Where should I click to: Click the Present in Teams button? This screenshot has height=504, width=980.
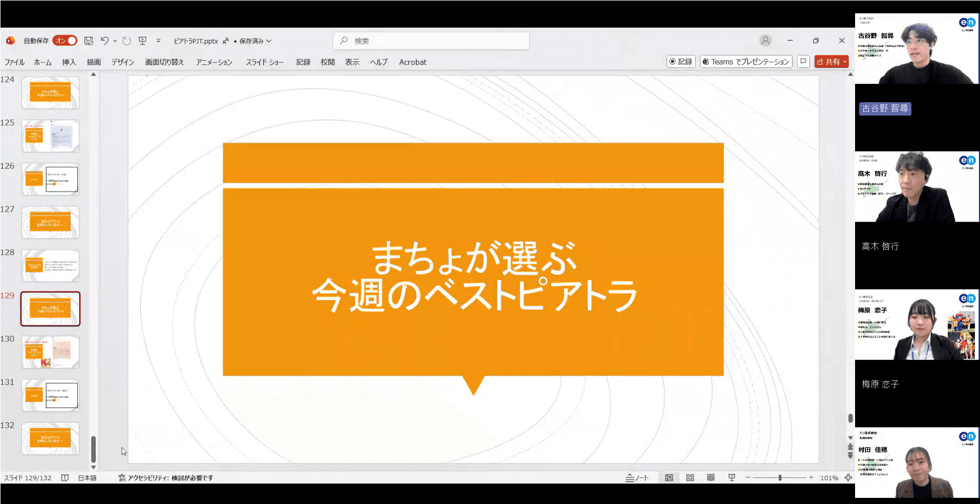[746, 62]
